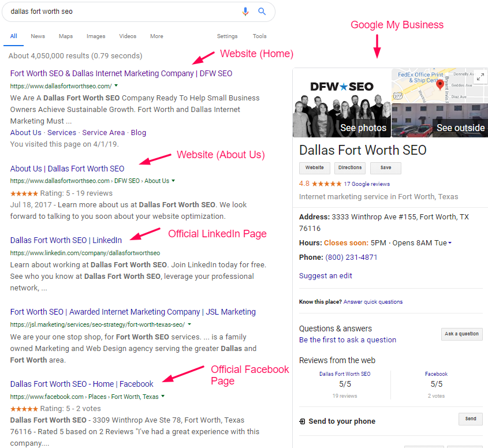Viewport: 488px width, 448px height.
Task: Open search Settings
Action: click(227, 36)
